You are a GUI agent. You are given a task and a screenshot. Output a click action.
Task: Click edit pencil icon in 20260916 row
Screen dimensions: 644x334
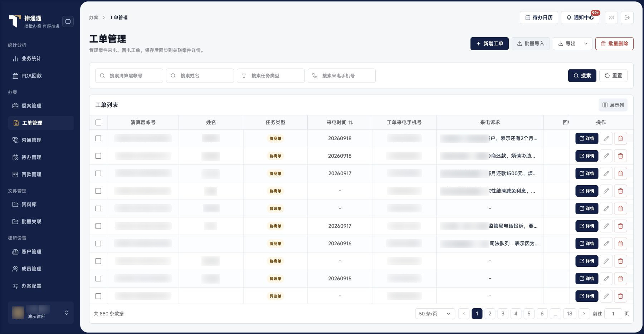point(606,244)
